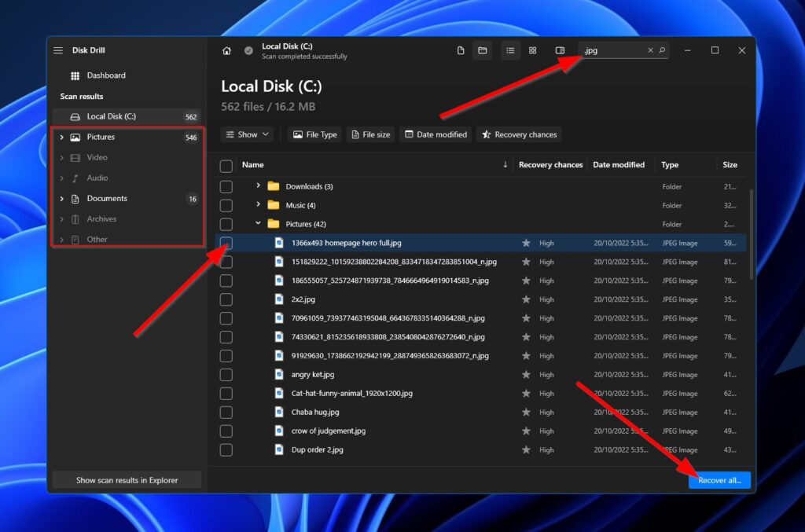Click the Home icon in the top toolbar
This screenshot has height=532, width=805.
[x=226, y=50]
